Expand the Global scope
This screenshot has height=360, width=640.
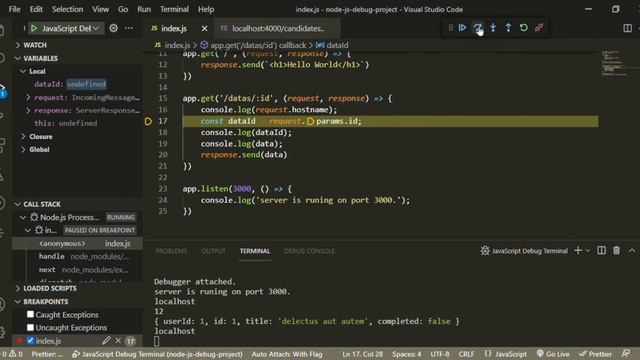(23, 149)
